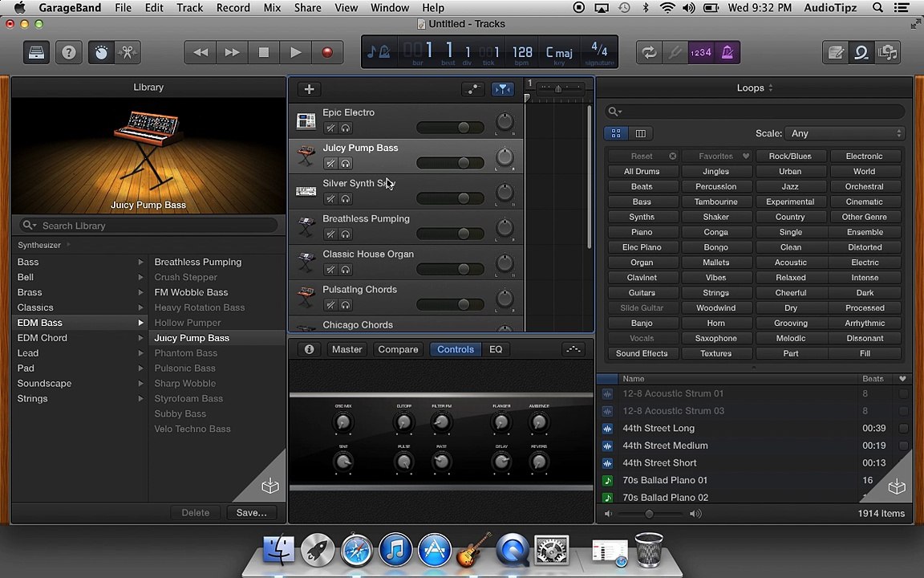Click the Stop transport button

tap(264, 52)
